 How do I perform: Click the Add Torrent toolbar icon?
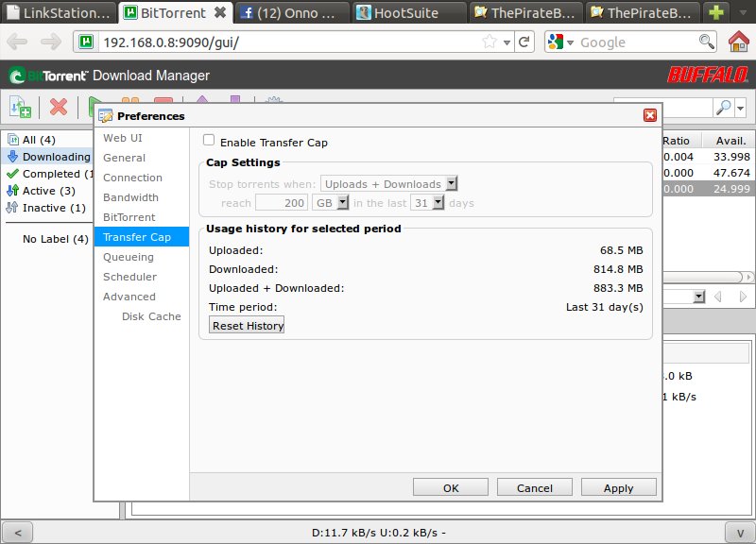(20, 108)
